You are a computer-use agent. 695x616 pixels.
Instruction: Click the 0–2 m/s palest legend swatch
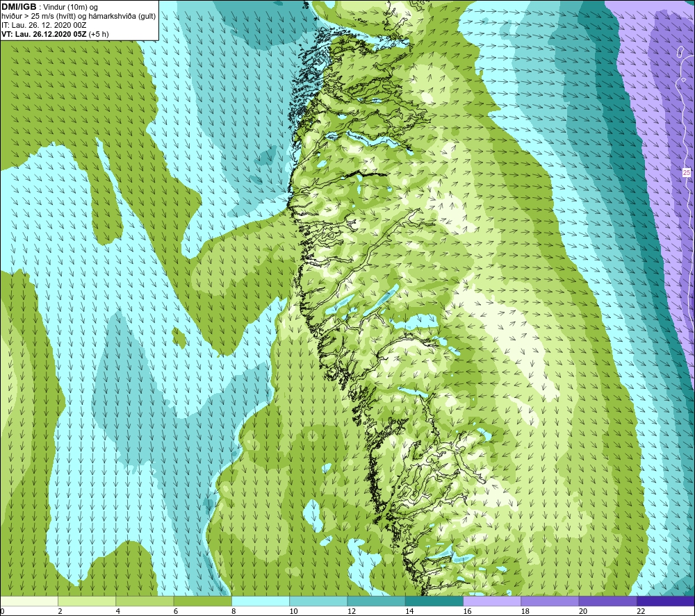click(x=29, y=601)
